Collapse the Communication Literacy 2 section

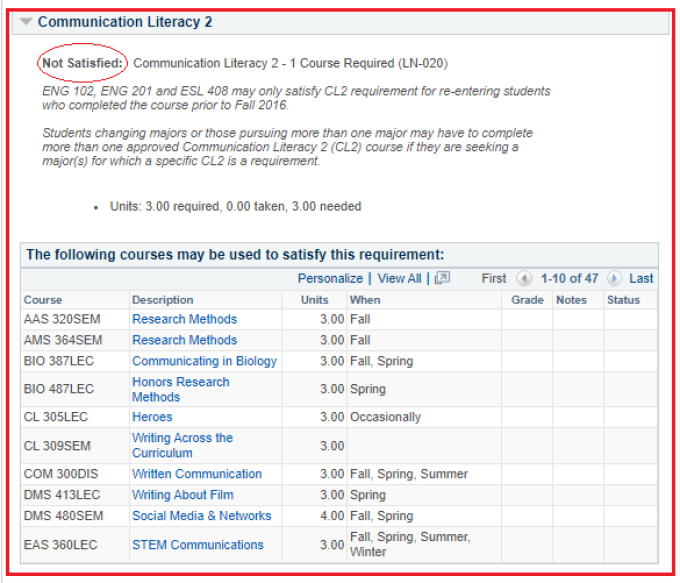[x=26, y=22]
